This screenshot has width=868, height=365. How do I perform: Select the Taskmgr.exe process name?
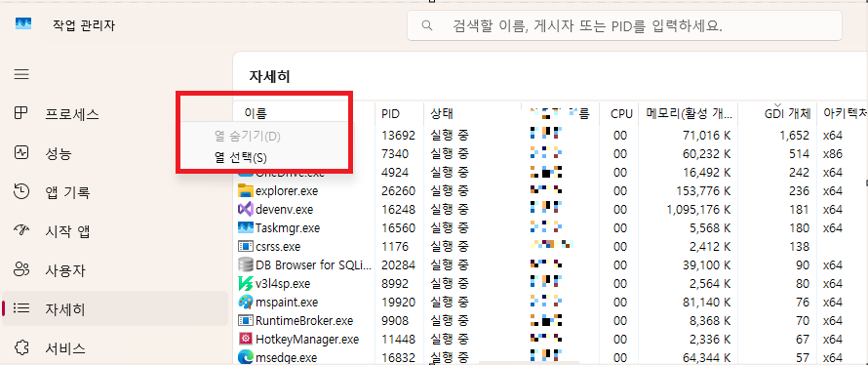click(288, 227)
